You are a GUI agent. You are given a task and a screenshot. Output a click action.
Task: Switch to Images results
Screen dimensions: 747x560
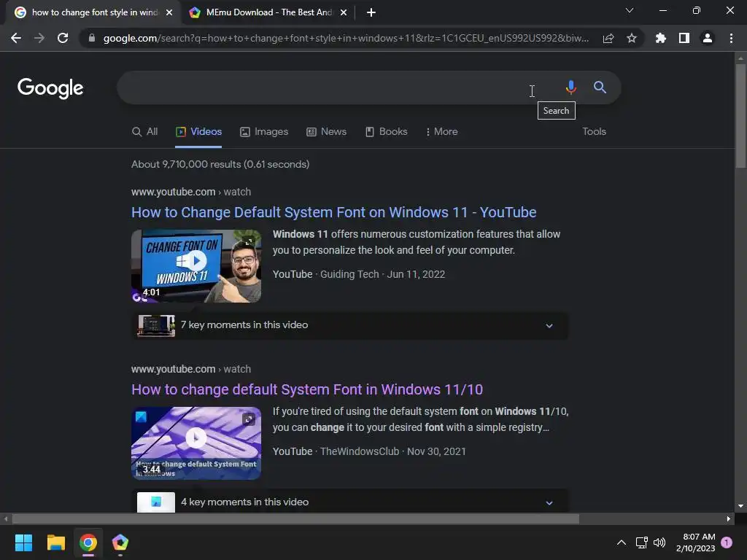264,132
